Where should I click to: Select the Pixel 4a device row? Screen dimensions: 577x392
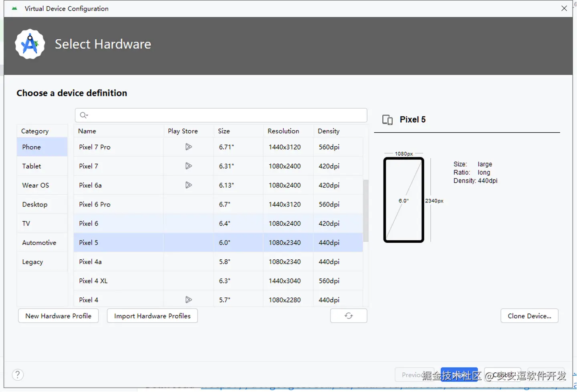pyautogui.click(x=218, y=262)
